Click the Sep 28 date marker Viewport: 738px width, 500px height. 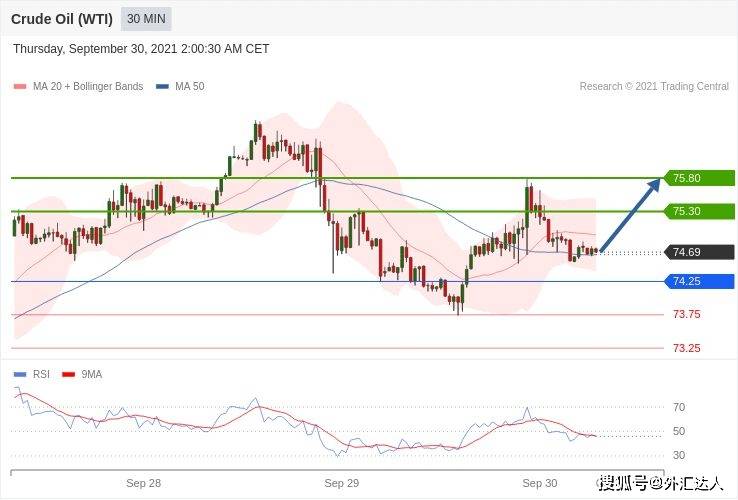click(144, 484)
